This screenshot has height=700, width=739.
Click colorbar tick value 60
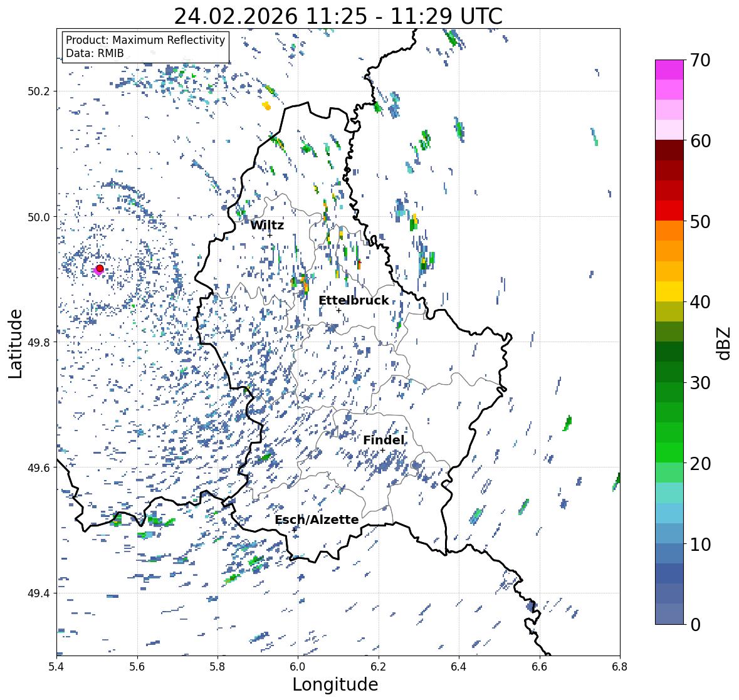point(700,141)
